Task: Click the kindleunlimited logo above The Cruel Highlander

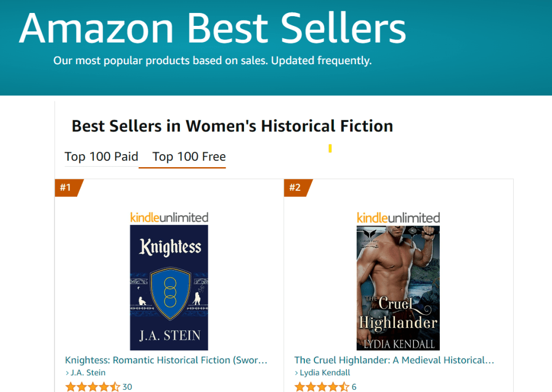Action: tap(398, 218)
